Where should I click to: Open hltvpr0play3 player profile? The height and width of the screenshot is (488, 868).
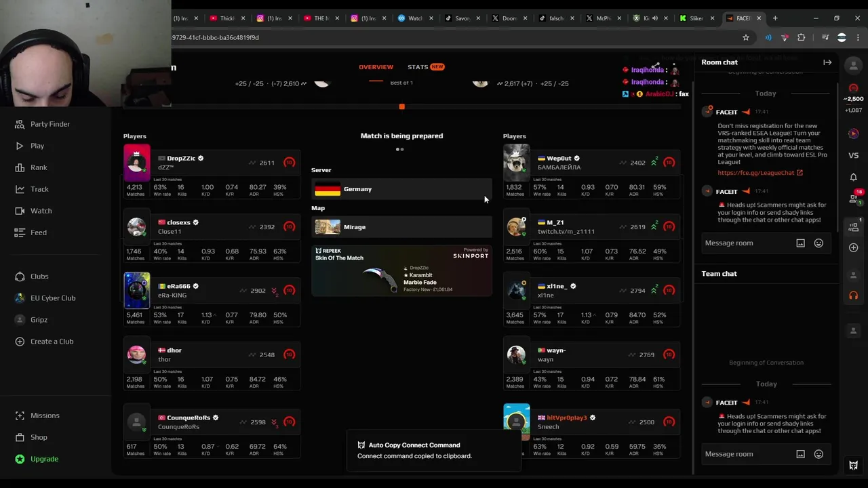click(x=567, y=418)
